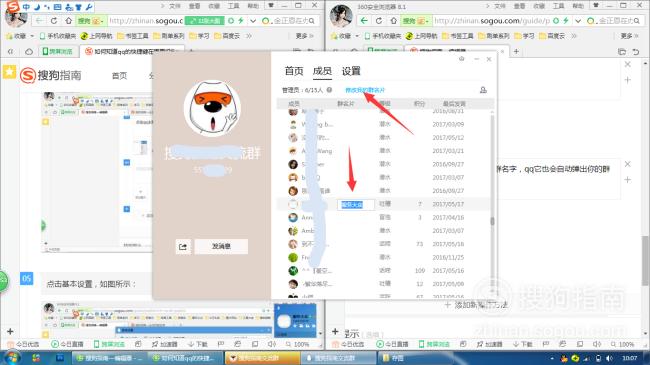This screenshot has height=365, width=650.
Task: Expand bookmarks overflow chevrons in right browser
Action: (574, 36)
